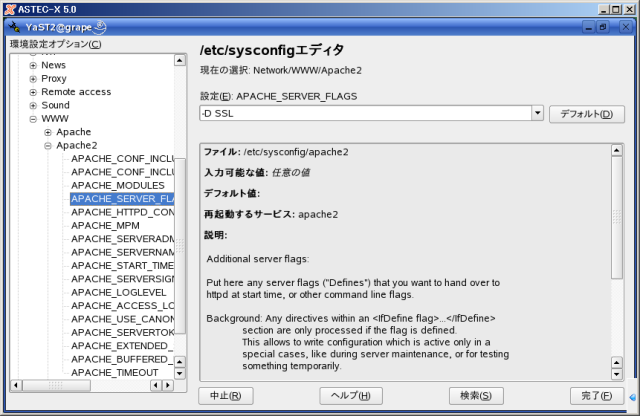Click the デフォルト (Default) button
The image size is (640, 416).
click(x=586, y=114)
